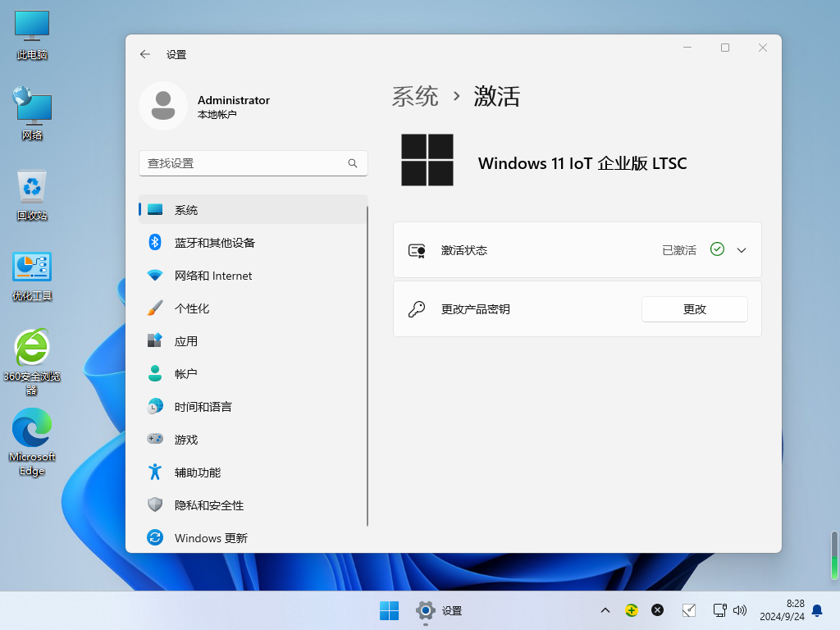
Task: Focus the 查找设置 search box
Action: pyautogui.click(x=253, y=163)
